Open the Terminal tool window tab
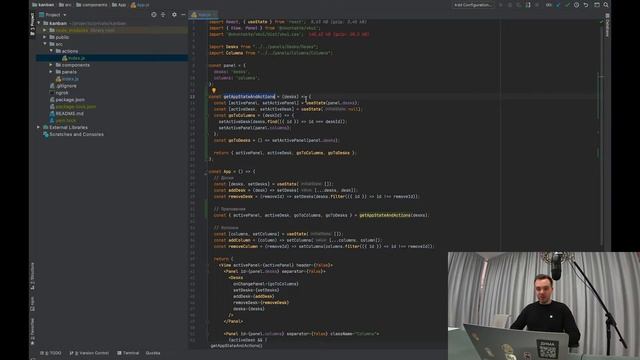 point(128,353)
